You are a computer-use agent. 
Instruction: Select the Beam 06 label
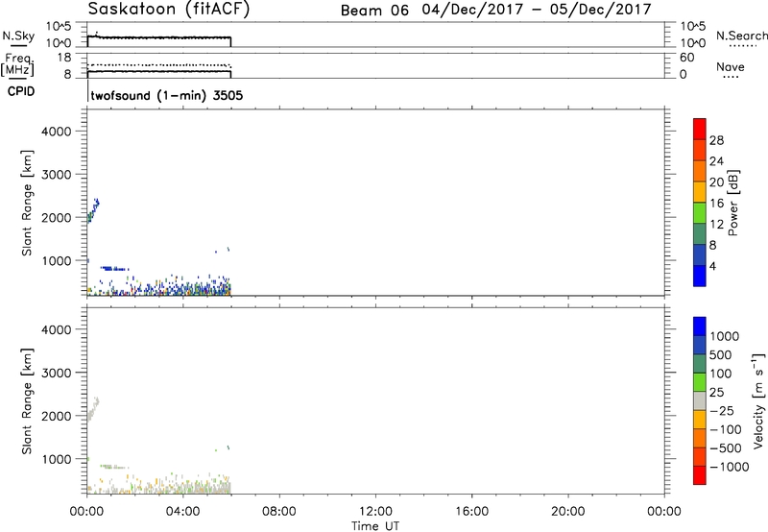pyautogui.click(x=374, y=11)
